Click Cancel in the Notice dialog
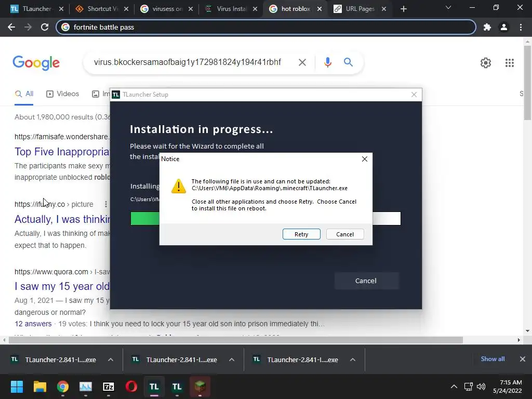Image resolution: width=532 pixels, height=399 pixels. (345, 234)
